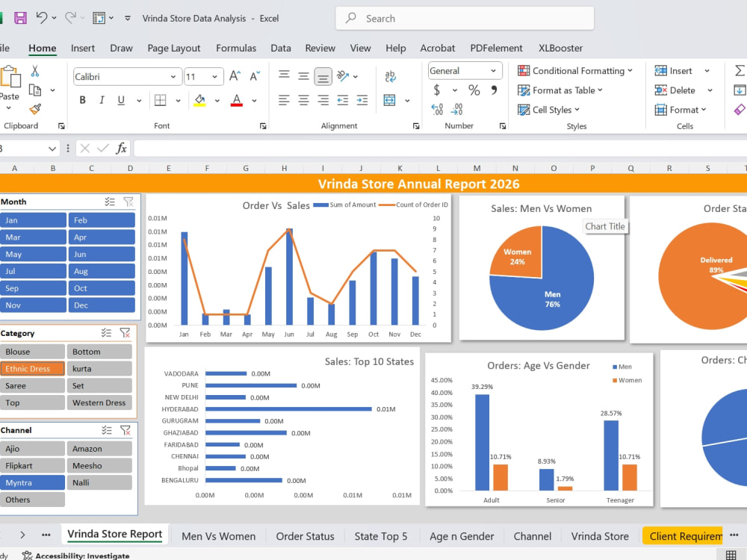Open the Formulas ribbon tab

[x=236, y=48]
